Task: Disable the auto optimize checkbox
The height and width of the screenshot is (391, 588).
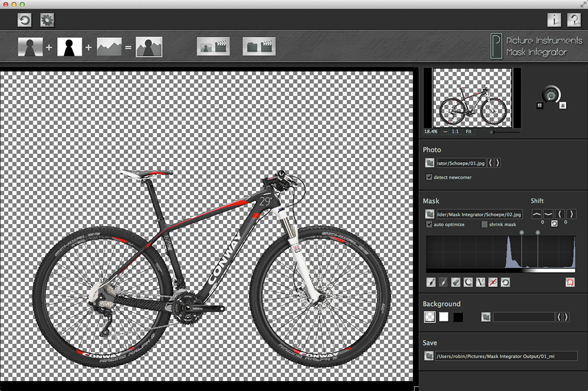Action: (429, 225)
